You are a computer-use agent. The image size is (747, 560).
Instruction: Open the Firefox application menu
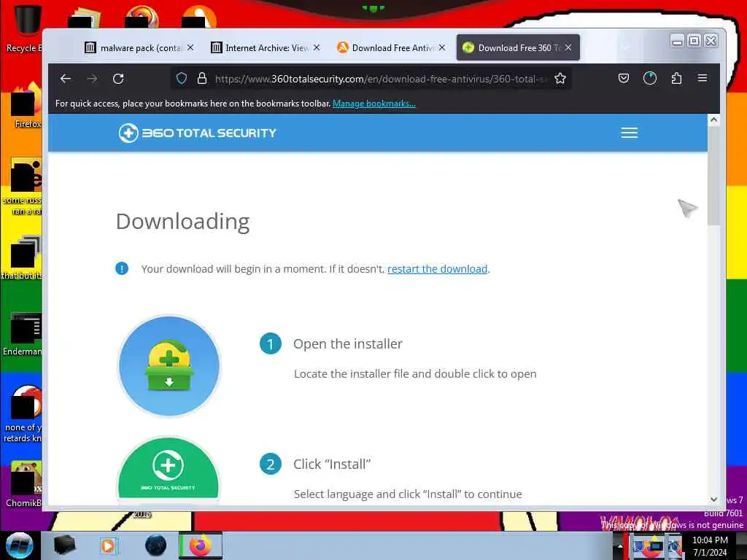703,78
